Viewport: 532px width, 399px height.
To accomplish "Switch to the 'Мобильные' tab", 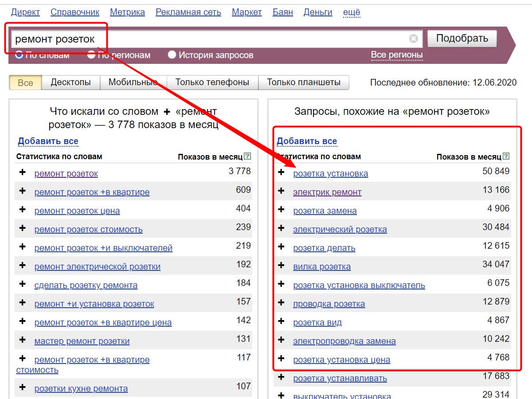I will (133, 82).
